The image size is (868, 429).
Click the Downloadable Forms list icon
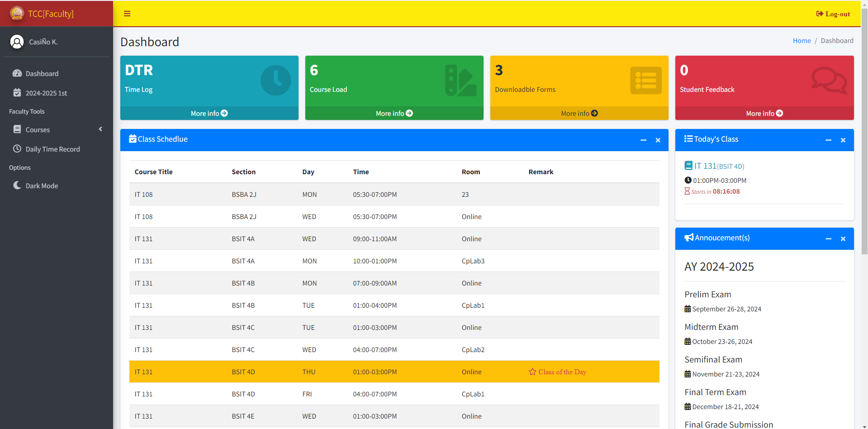[646, 81]
